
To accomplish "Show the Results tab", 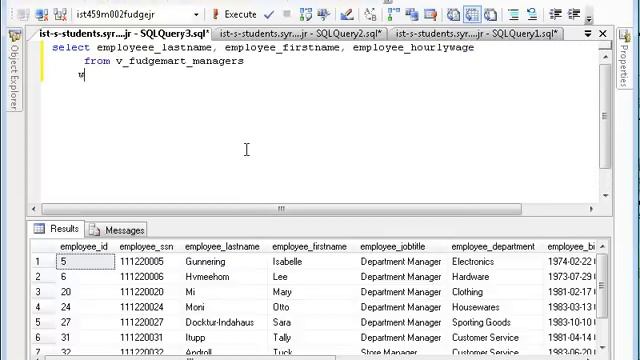I will [57, 229].
